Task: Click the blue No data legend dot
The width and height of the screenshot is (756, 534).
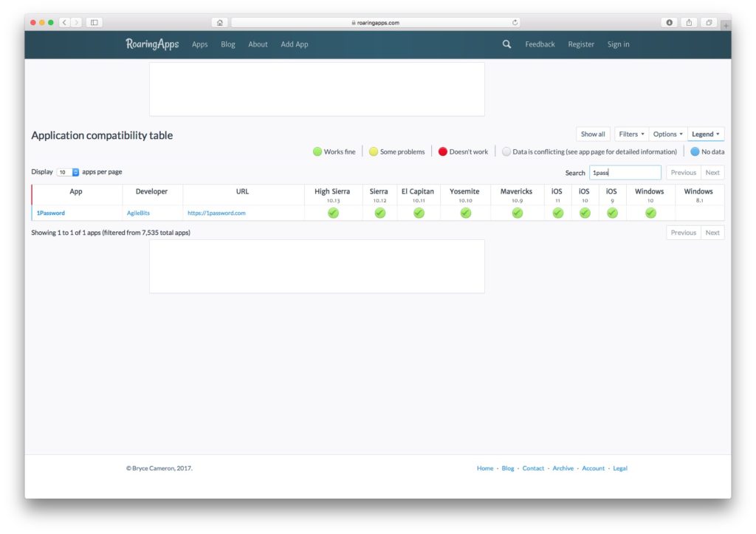Action: [x=695, y=151]
